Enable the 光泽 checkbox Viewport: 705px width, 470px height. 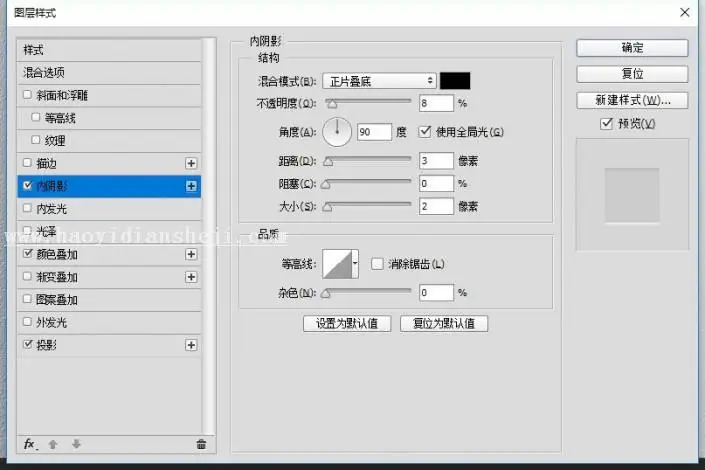pyautogui.click(x=27, y=231)
